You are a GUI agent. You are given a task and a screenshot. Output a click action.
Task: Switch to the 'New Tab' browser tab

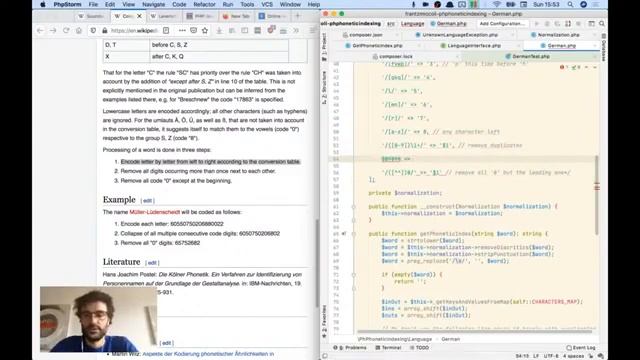(x=237, y=16)
